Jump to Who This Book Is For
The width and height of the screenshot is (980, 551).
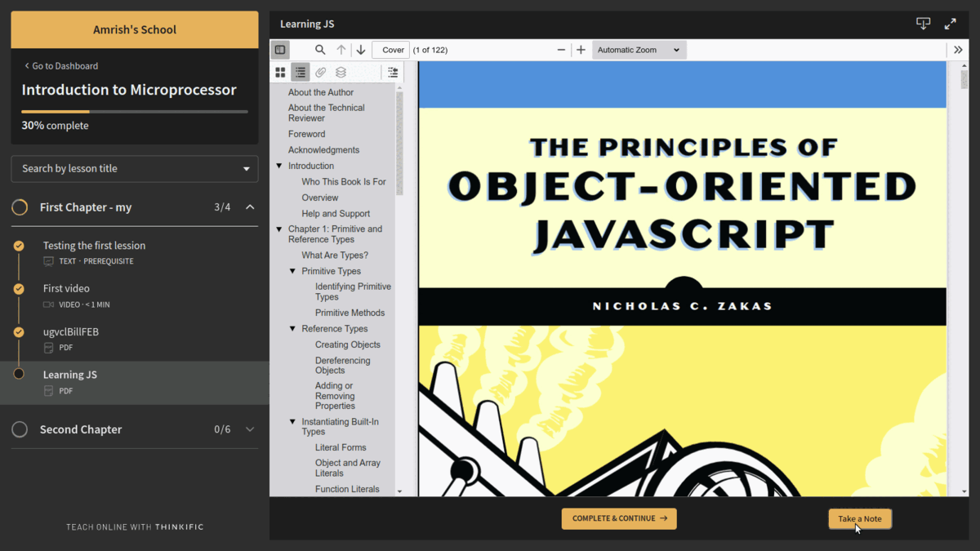point(344,182)
